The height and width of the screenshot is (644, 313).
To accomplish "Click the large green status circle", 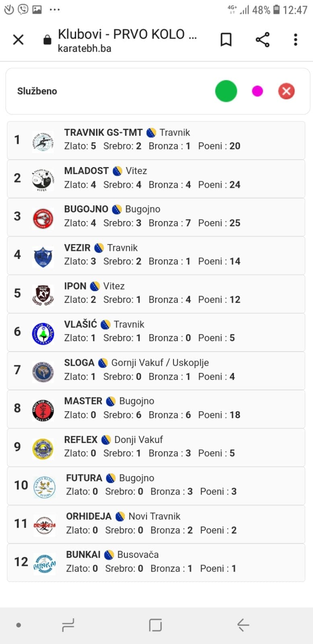I will (226, 91).
